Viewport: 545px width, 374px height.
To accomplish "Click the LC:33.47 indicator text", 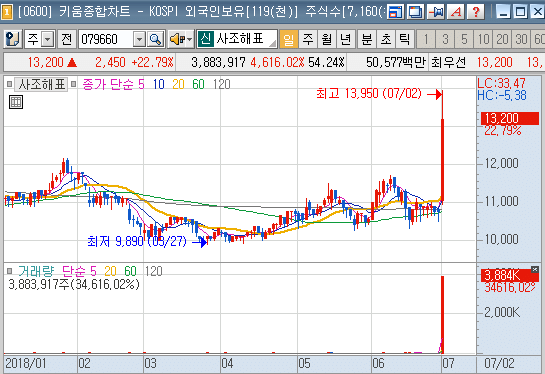I will click(501, 83).
